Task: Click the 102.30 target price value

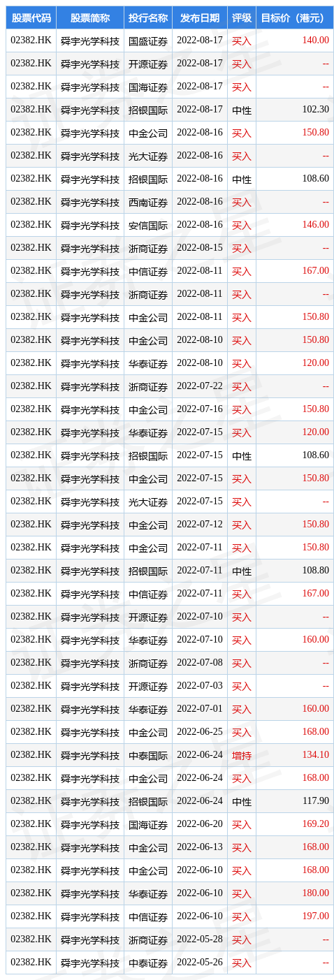Action: [x=315, y=110]
